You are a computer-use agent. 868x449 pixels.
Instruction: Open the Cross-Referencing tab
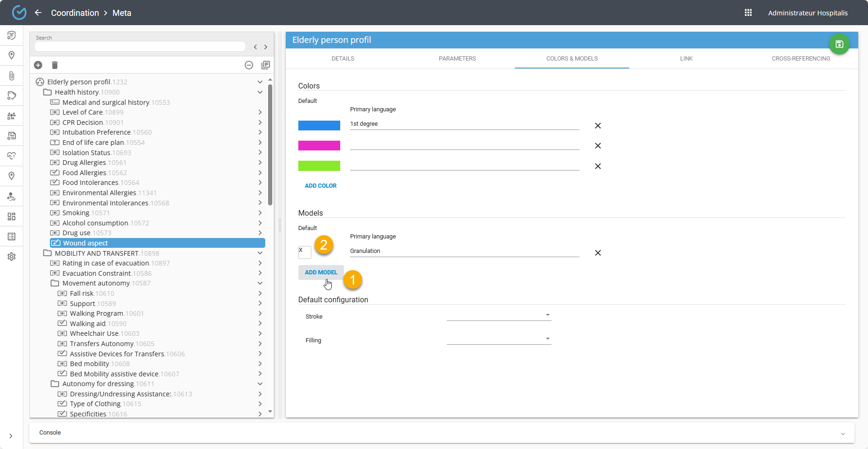pos(801,59)
